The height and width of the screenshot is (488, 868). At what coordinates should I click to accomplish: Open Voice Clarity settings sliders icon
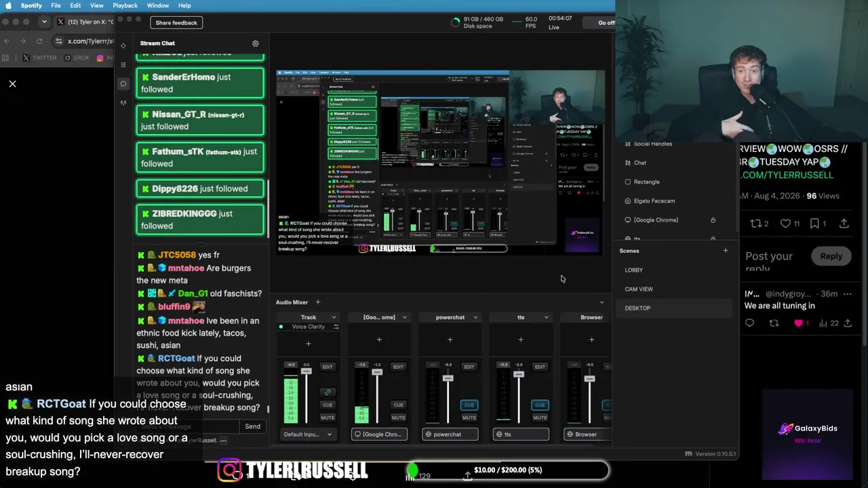336,327
